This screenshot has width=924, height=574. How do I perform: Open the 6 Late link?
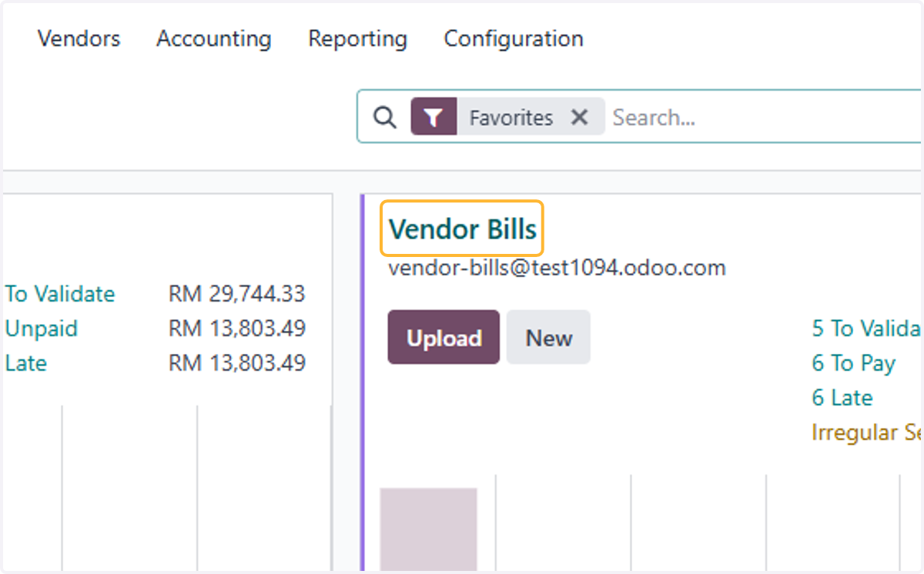coord(842,398)
